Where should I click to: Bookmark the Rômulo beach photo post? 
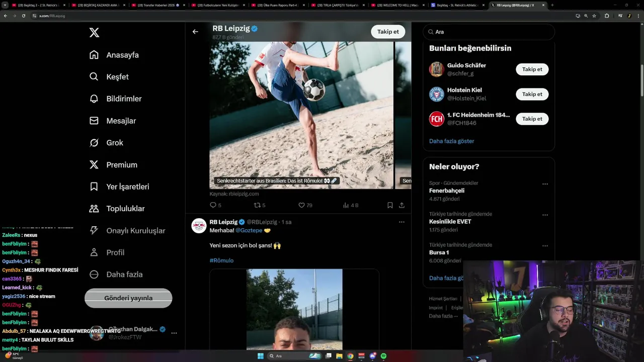(x=390, y=205)
